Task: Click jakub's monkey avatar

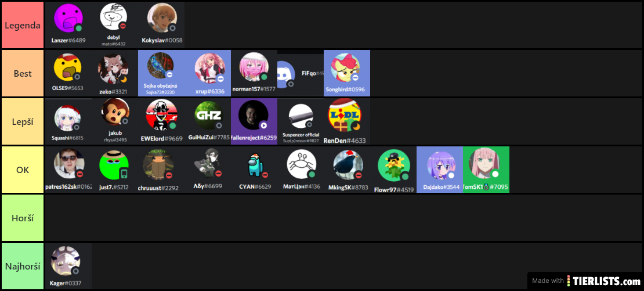Action: 115,112
